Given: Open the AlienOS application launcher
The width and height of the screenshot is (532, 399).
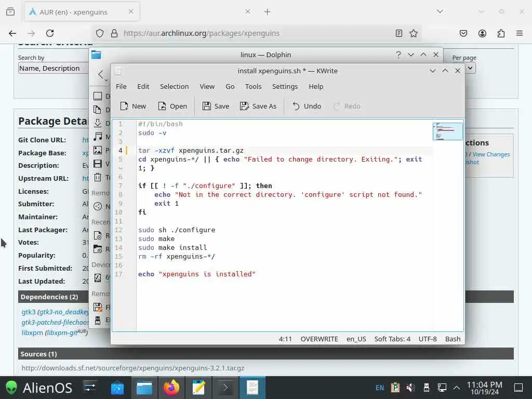Looking at the screenshot, I should click(x=39, y=388).
